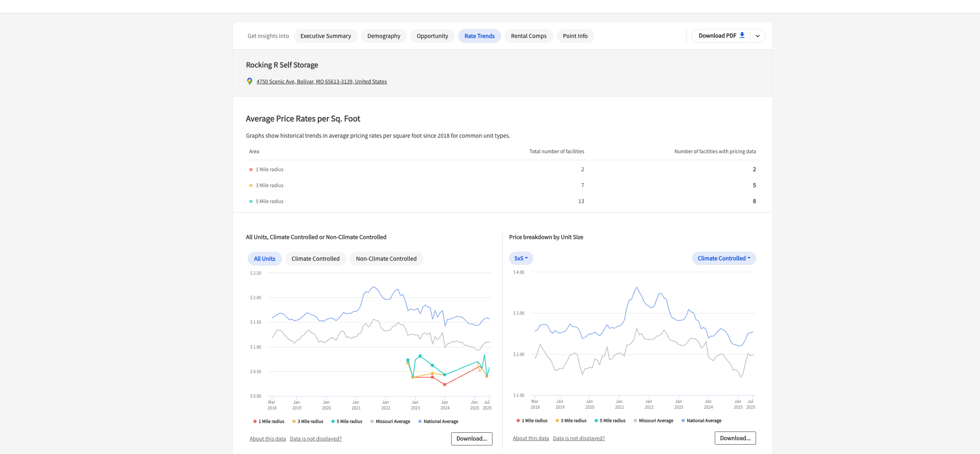The image size is (980, 454).
Task: Click the Rocking R Self Storage title
Action: point(282,65)
